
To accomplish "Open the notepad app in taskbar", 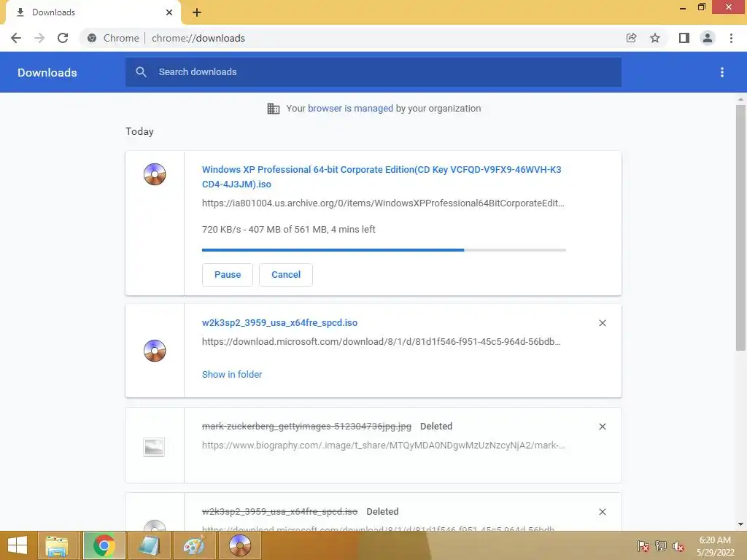I will [x=149, y=545].
